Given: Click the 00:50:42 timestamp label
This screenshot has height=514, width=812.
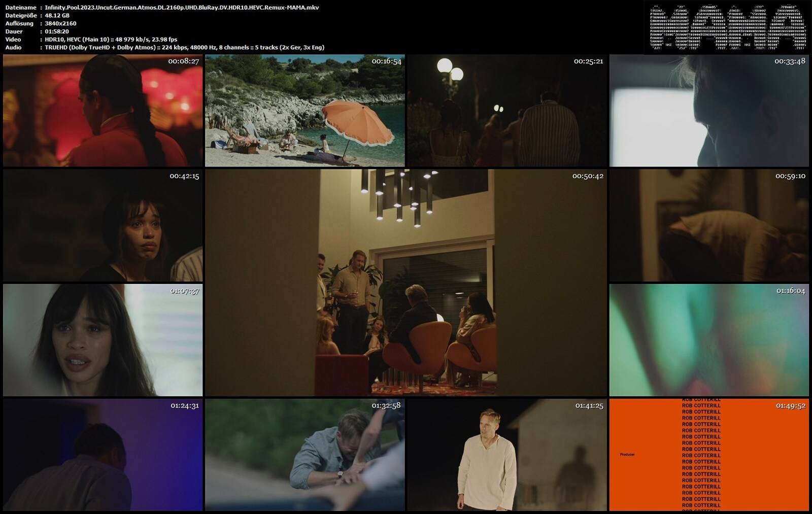Looking at the screenshot, I should (588, 176).
